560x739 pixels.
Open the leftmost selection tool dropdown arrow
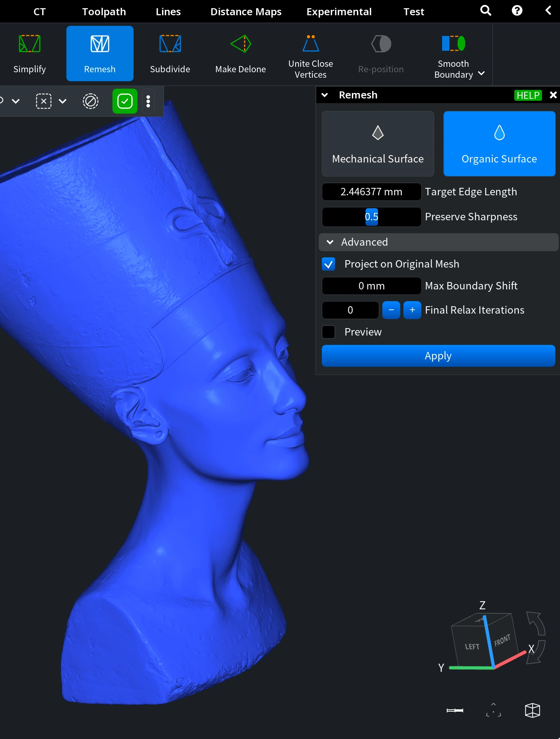pos(16,101)
